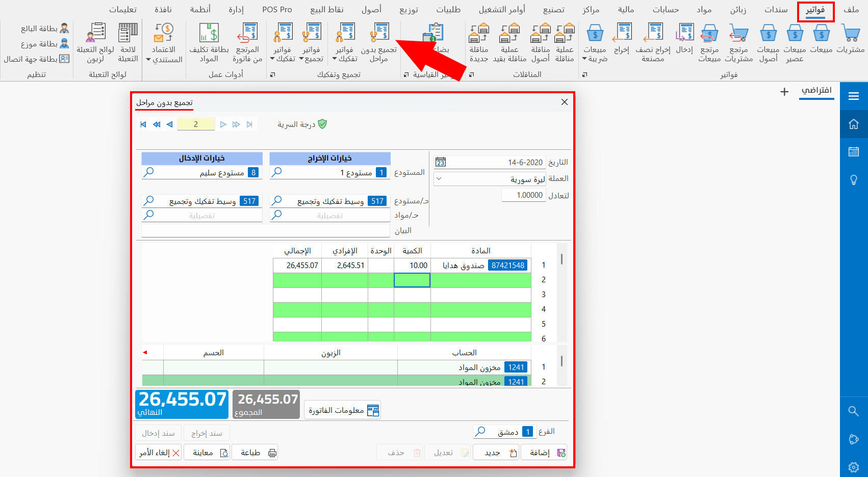The image size is (868, 477).
Task: Go to the next record arrow
Action: click(x=223, y=124)
